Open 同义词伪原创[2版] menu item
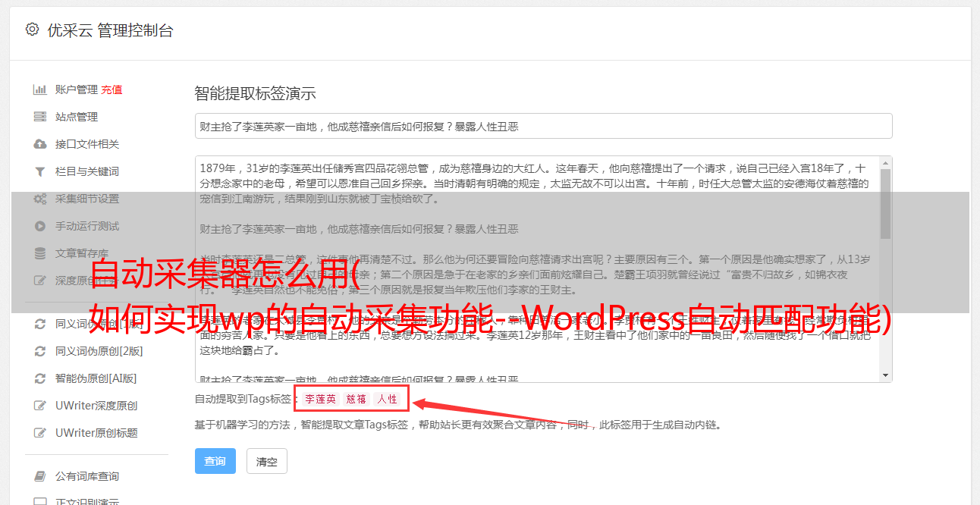The height and width of the screenshot is (505, 980). 99,351
